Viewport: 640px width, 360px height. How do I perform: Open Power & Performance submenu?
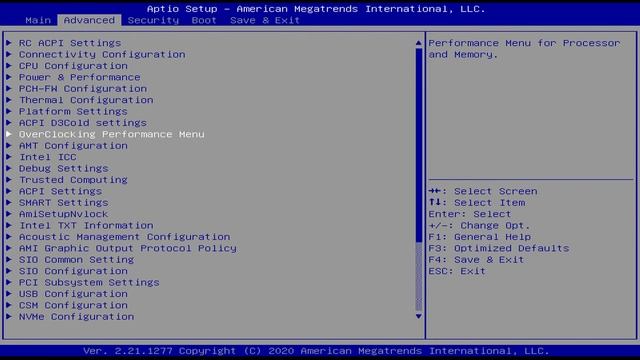(80, 77)
